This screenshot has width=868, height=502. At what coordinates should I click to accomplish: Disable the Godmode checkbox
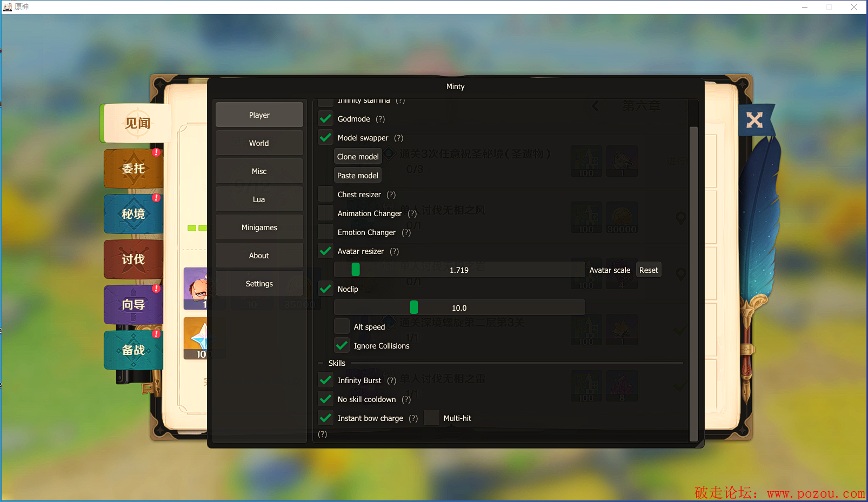click(326, 119)
